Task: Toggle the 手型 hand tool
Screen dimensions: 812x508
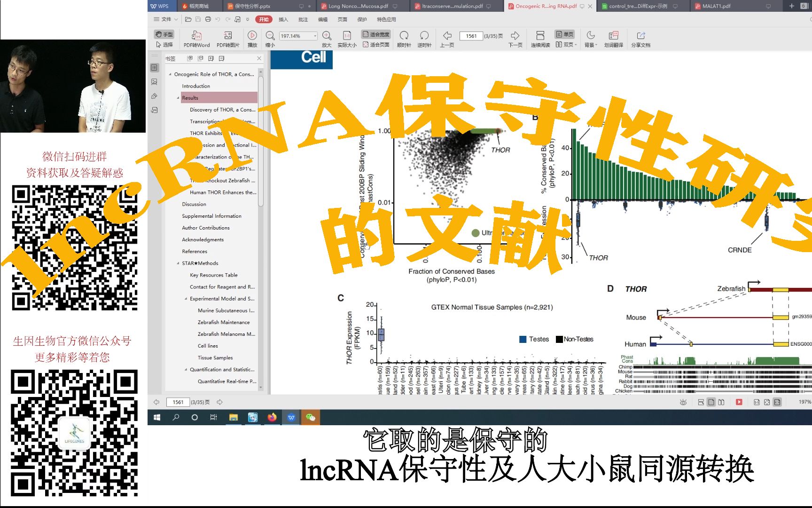Action: 164,34
